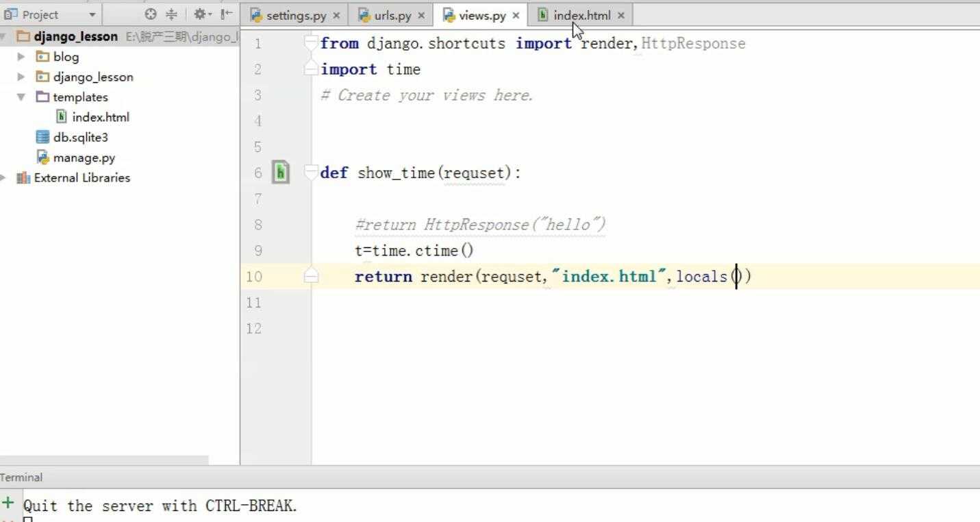The width and height of the screenshot is (980, 522).
Task: Click the project tree horizontal scrollbar
Action: [104, 460]
